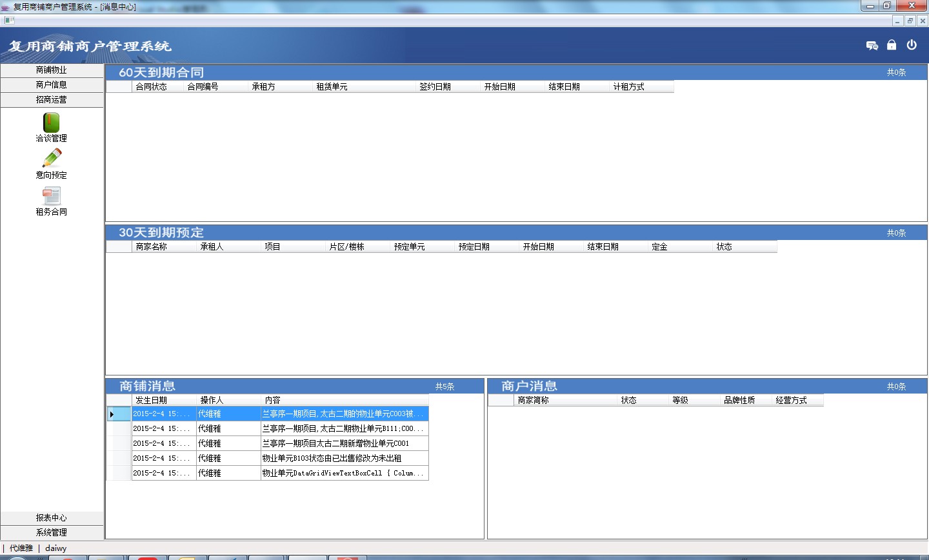Click the 预定日期 column header

[487, 246]
